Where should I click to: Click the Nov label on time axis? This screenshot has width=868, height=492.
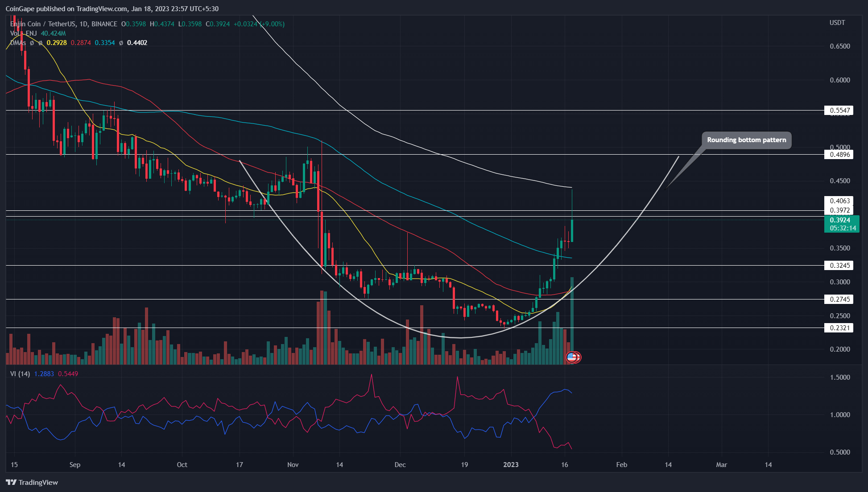(293, 465)
